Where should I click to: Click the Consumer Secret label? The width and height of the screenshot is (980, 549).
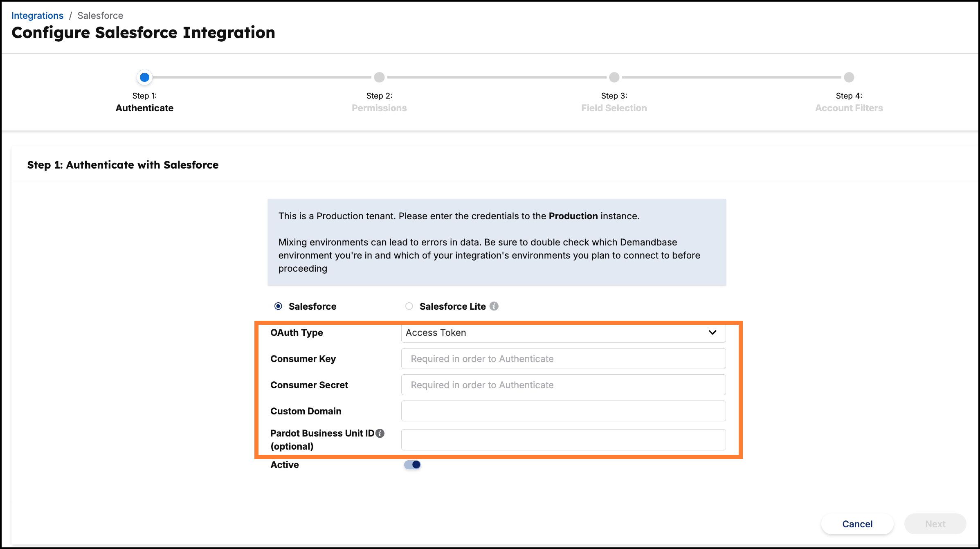pos(309,385)
